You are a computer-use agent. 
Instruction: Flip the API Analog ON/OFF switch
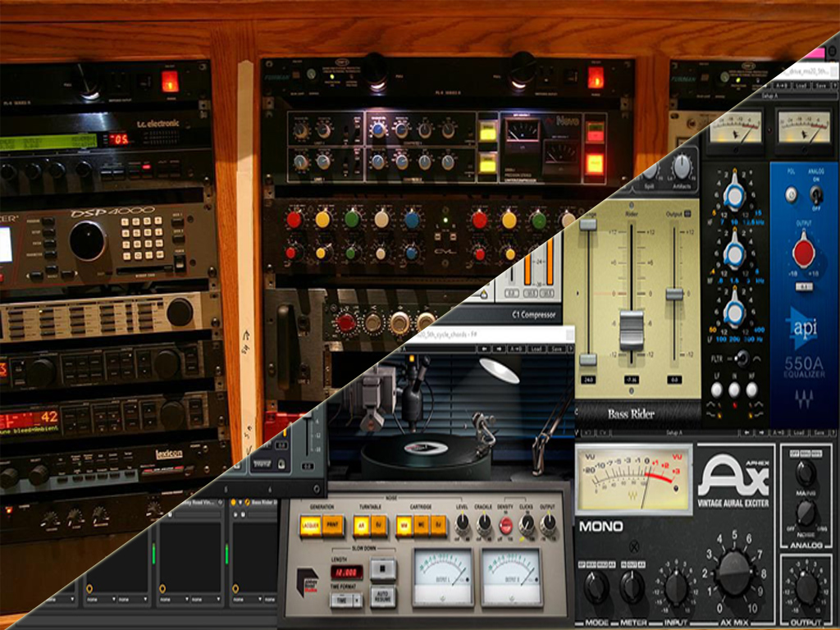tap(816, 194)
